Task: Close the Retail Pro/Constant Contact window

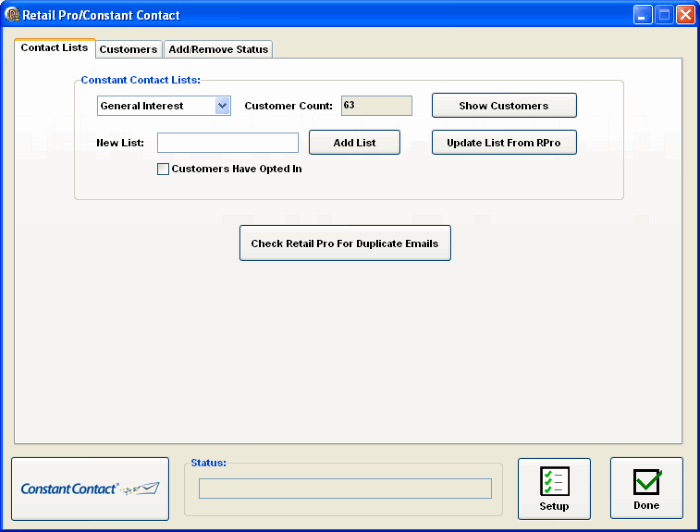Action: pyautogui.click(x=685, y=15)
